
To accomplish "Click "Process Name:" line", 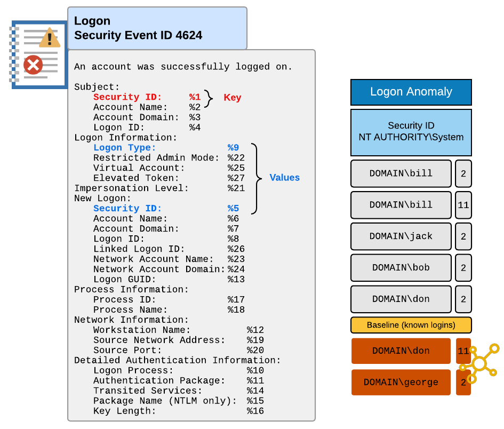I will click(x=169, y=309).
